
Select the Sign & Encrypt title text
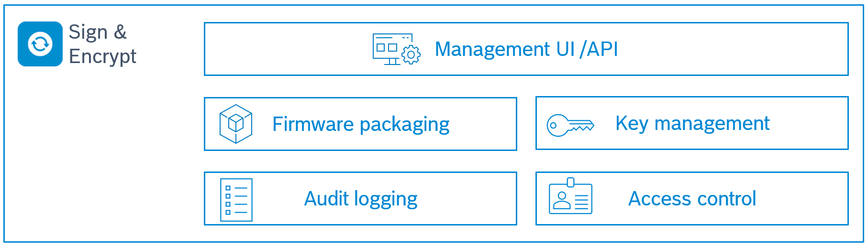(102, 44)
